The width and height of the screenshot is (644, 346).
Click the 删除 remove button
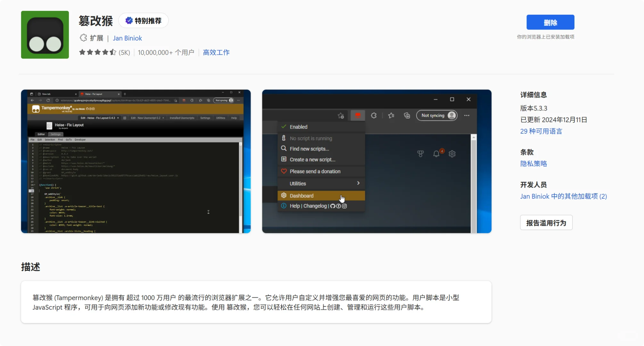550,22
